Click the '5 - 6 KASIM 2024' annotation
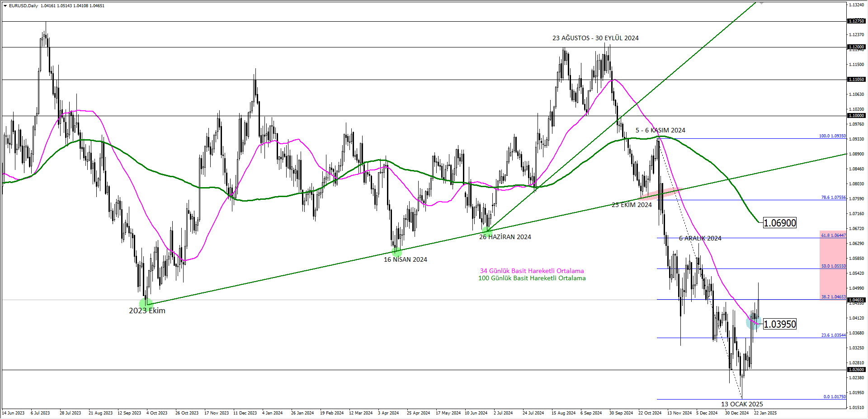 pyautogui.click(x=660, y=130)
